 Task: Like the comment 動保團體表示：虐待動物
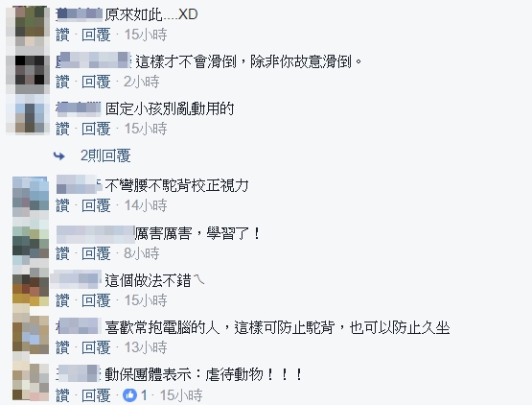pyautogui.click(x=62, y=395)
